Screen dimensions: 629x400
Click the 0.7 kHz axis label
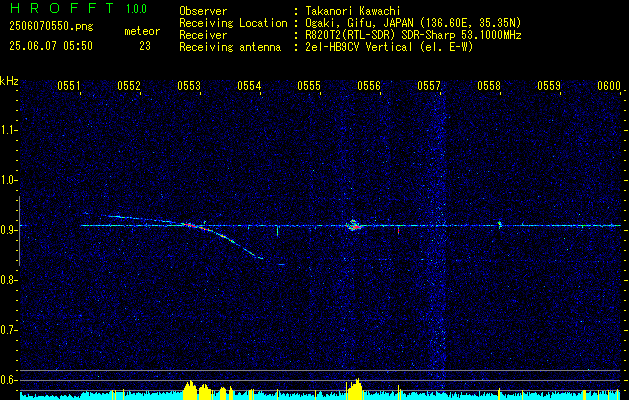8,330
